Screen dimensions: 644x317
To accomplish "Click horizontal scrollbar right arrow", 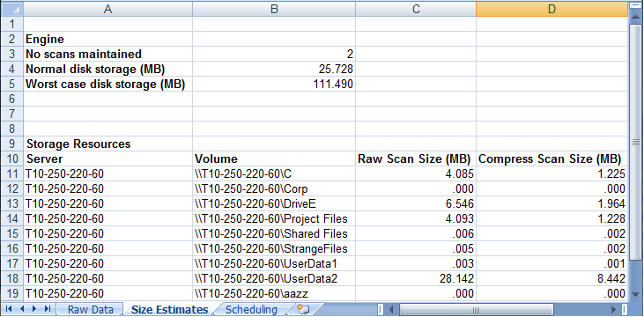I will tap(614, 309).
